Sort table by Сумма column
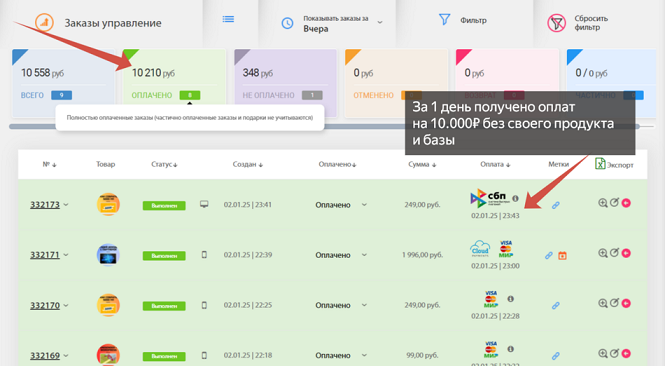Image resolution: width=665 pixels, height=366 pixels. pyautogui.click(x=422, y=165)
